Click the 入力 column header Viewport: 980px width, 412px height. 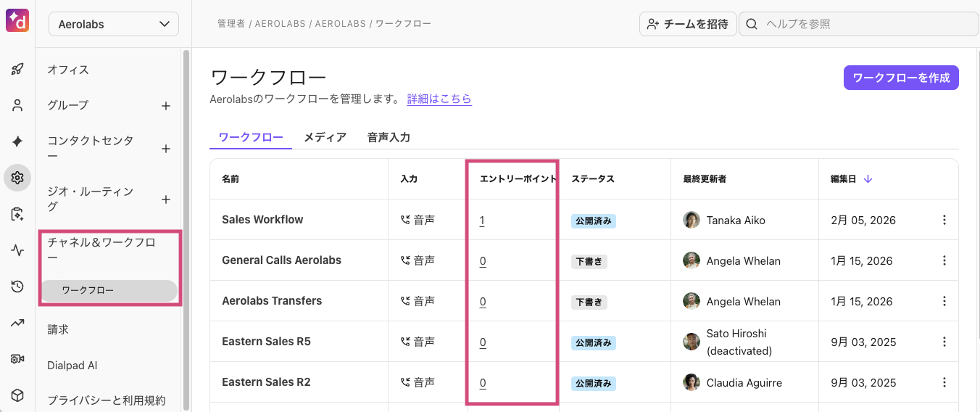[x=409, y=179]
